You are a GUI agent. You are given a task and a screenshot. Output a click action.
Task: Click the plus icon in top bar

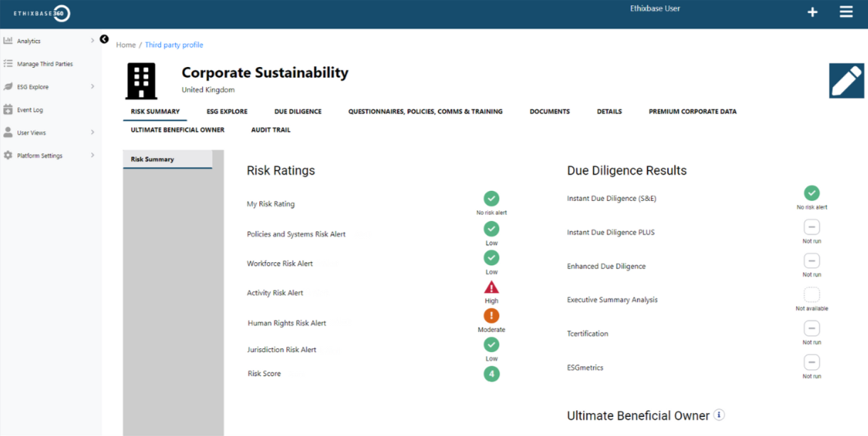[x=812, y=12]
